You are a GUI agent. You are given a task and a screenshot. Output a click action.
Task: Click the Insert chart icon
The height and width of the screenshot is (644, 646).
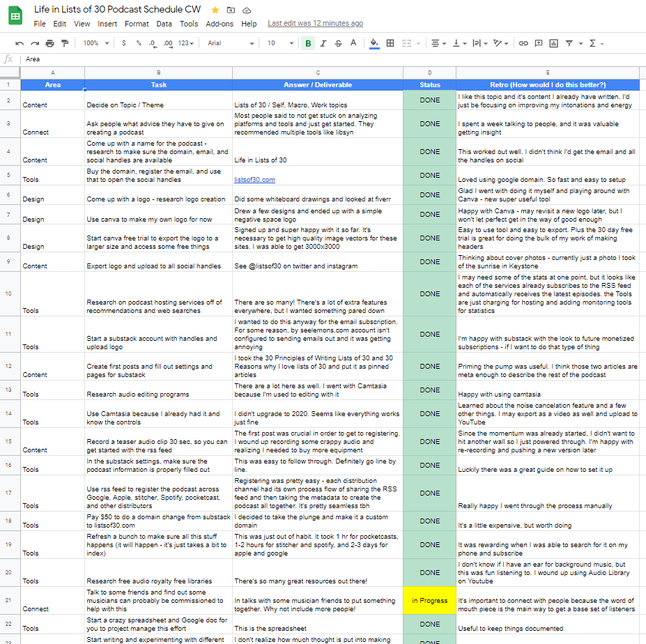[x=554, y=43]
